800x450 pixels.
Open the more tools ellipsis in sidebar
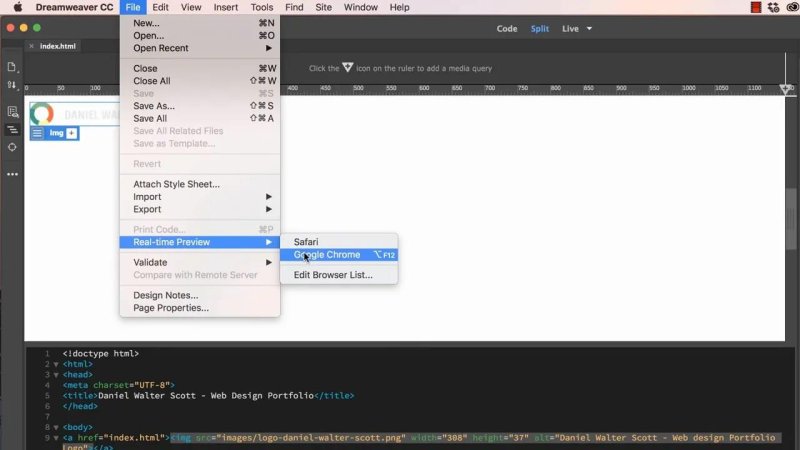pos(12,174)
